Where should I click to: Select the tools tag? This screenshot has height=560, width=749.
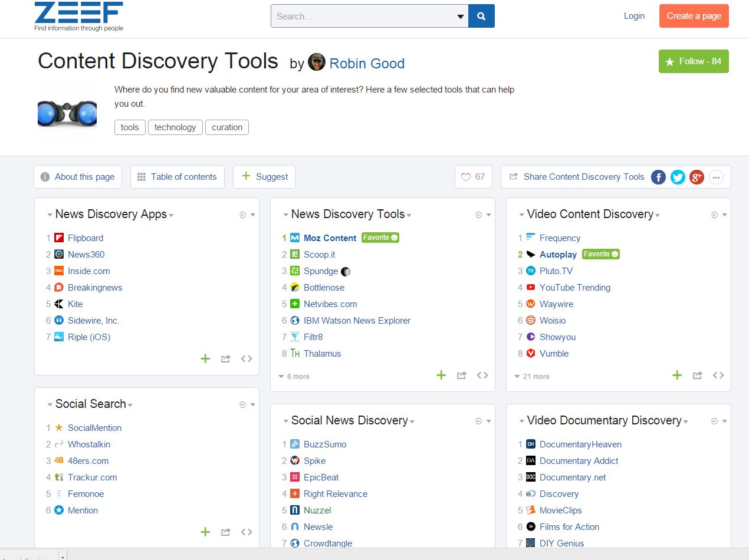[x=130, y=127]
